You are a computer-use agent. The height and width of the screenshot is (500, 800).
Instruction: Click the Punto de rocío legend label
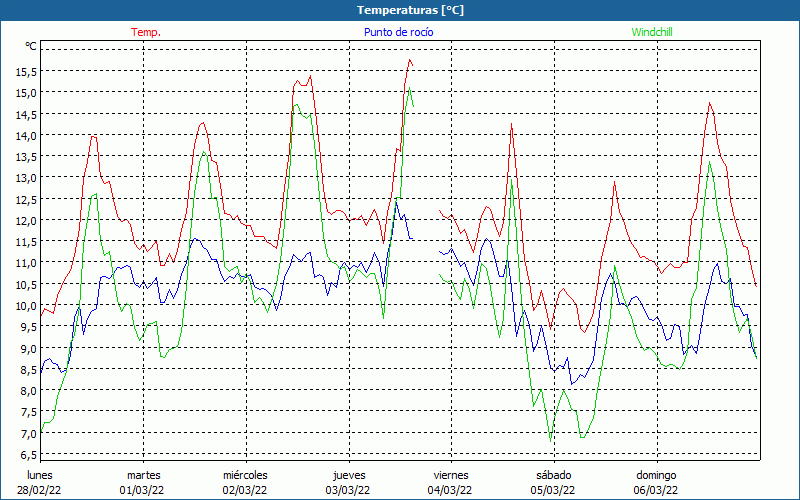pos(398,32)
